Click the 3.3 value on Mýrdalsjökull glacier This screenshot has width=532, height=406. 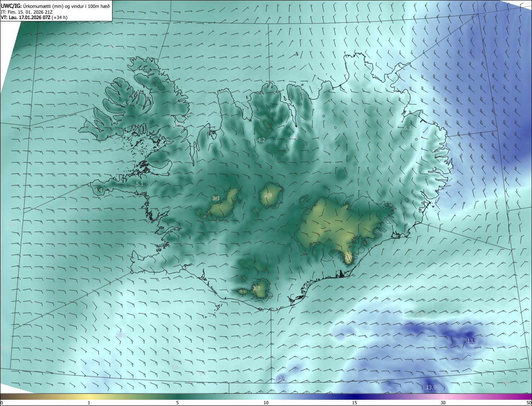click(256, 288)
